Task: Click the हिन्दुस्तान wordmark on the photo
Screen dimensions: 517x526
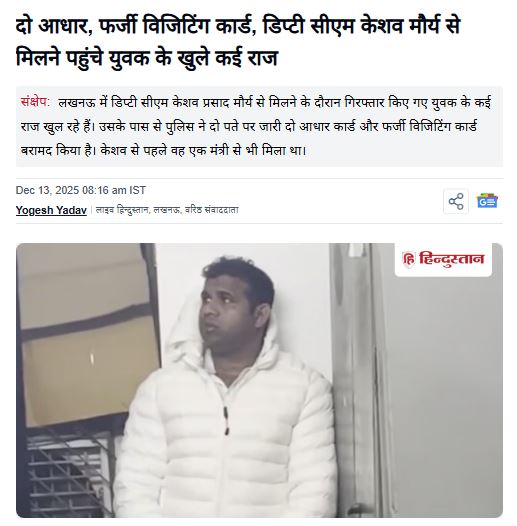Action: pyautogui.click(x=452, y=259)
